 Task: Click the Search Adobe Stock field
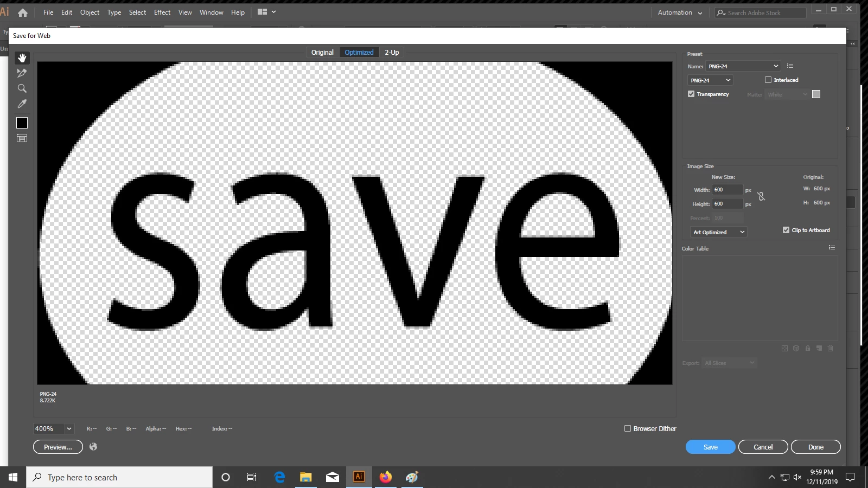761,12
